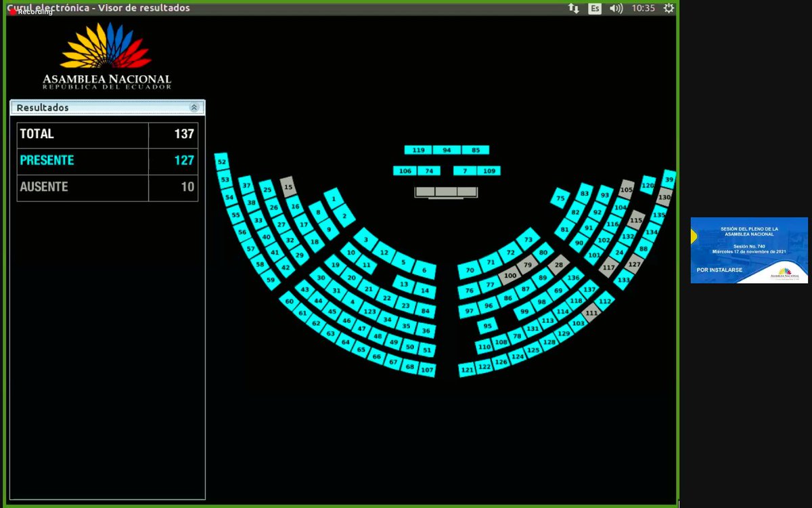
Task: Choose seat 121 in the bottom row
Action: pos(467,370)
